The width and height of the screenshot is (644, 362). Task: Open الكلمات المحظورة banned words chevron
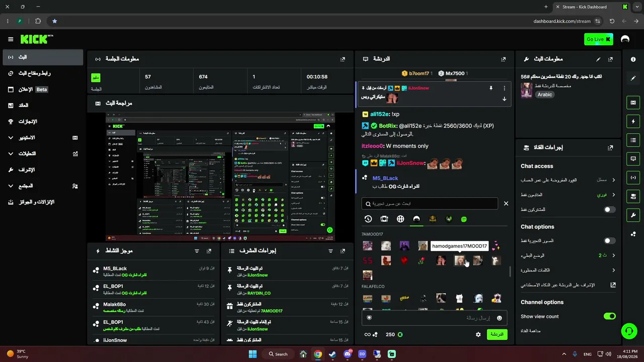[x=613, y=270]
